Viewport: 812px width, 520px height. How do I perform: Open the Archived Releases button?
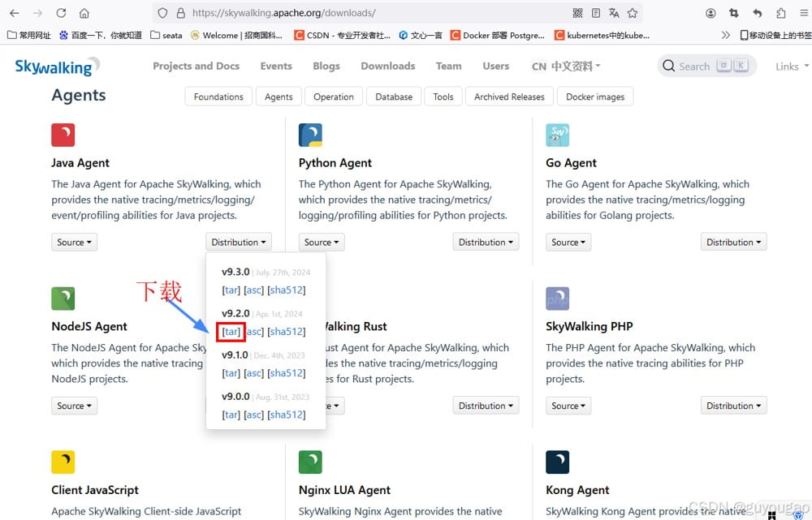click(510, 97)
